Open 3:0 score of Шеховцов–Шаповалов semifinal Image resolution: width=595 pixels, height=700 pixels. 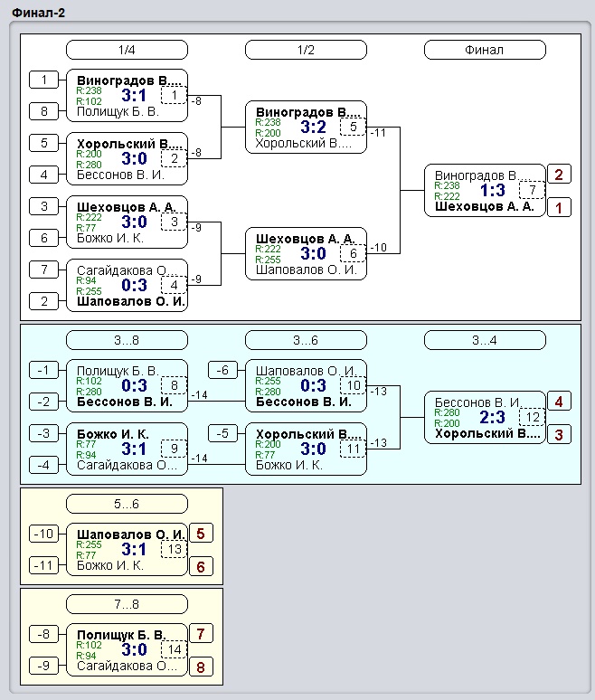(313, 254)
